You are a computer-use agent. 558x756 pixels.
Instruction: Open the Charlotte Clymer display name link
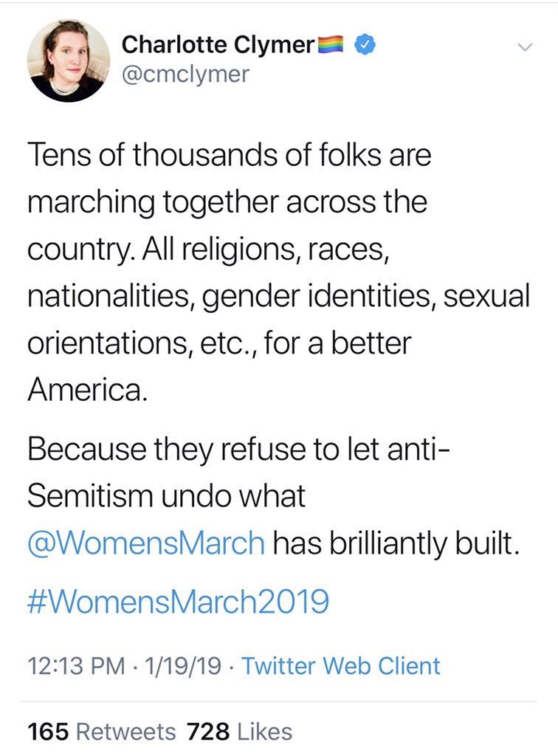[x=218, y=45]
